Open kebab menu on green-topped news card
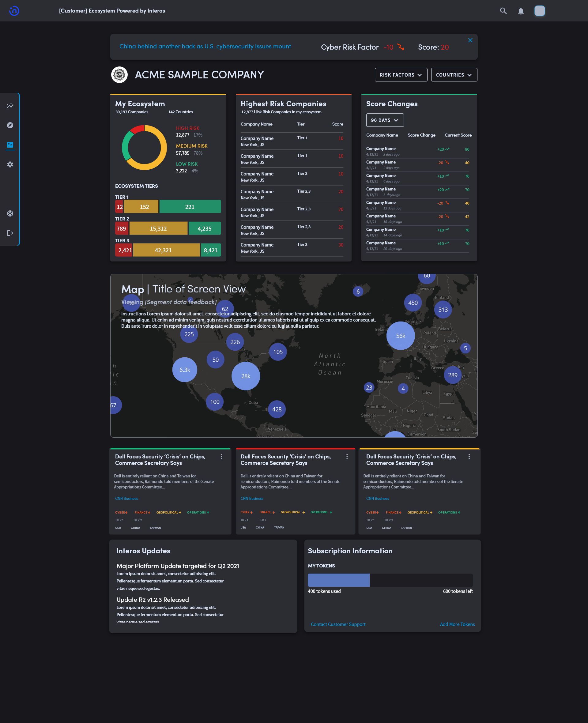 coord(221,457)
